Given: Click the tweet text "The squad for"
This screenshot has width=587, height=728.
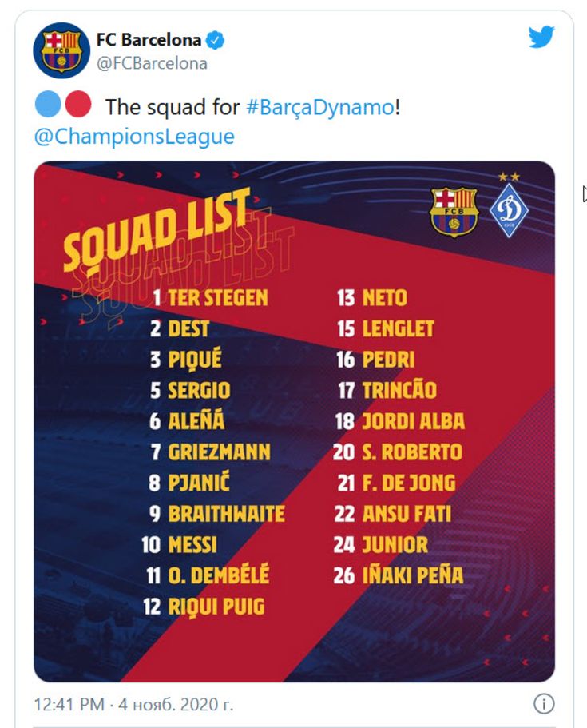Looking at the screenshot, I should (x=173, y=107).
